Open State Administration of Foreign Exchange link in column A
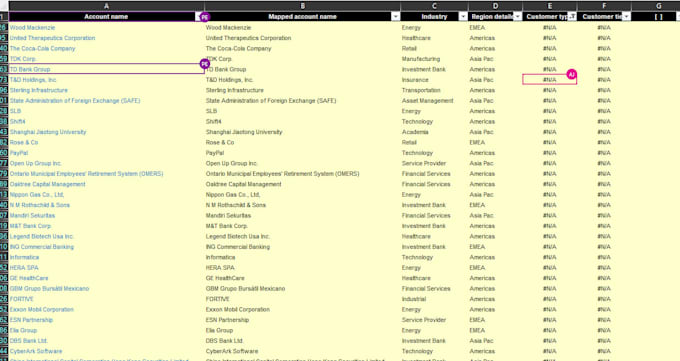 coord(75,100)
